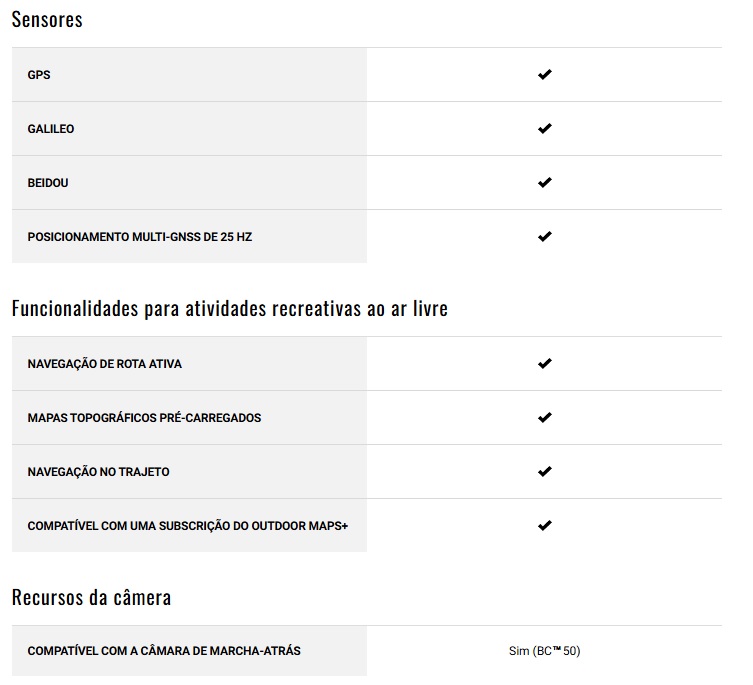Select the Funcionalidades para atividades recreativas heading
Screen dimensions: 753x685
(x=229, y=309)
